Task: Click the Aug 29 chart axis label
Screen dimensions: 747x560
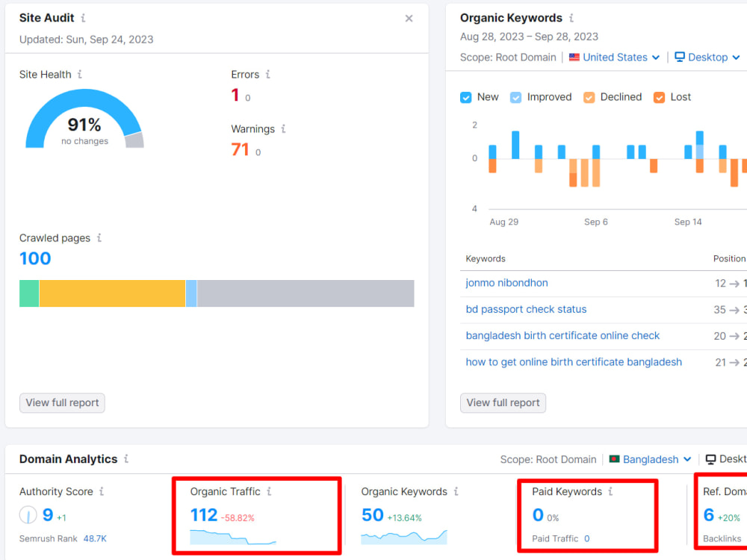Action: tap(503, 222)
